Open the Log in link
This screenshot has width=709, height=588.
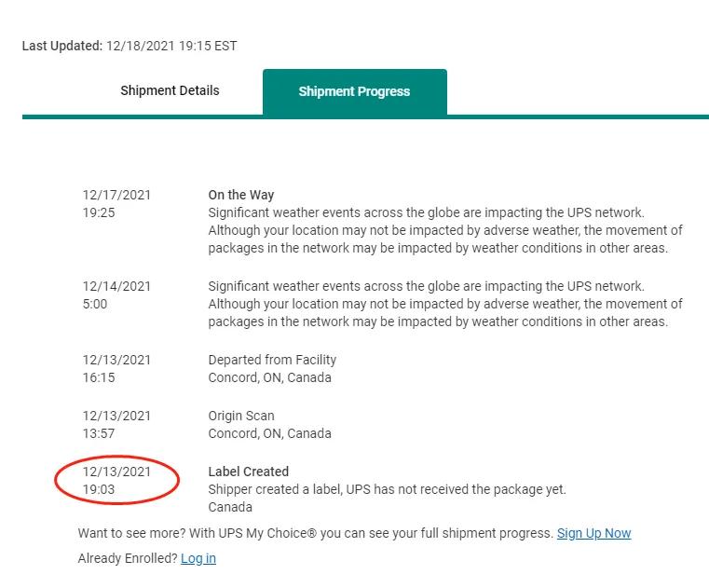tap(198, 558)
